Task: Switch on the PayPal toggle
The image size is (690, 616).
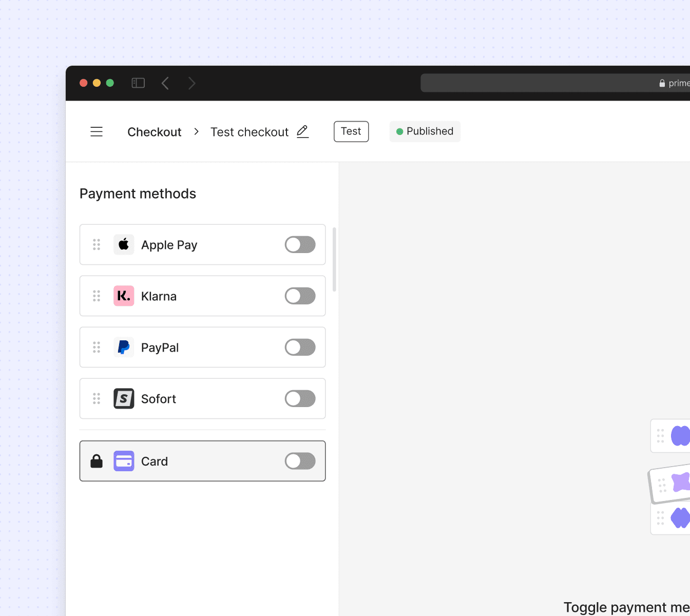Action: (x=300, y=348)
